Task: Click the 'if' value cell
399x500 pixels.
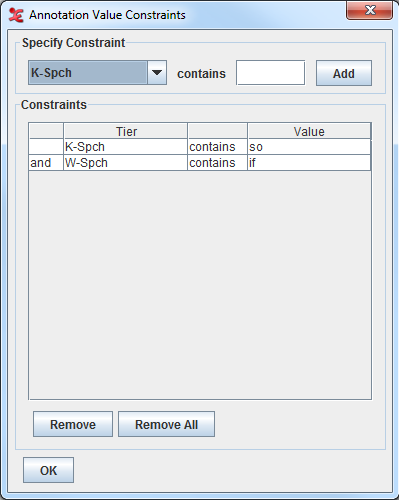Action: (x=309, y=163)
